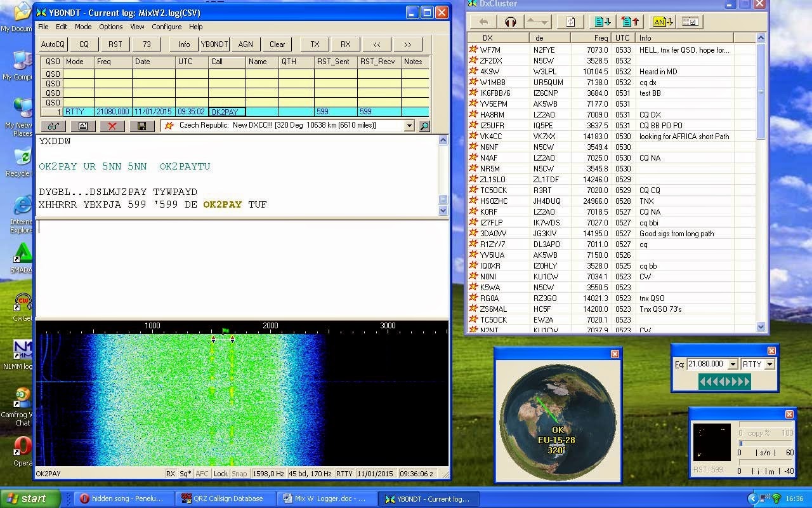Open the SMADAV desktop shortcut
812x508 pixels.
point(23,258)
